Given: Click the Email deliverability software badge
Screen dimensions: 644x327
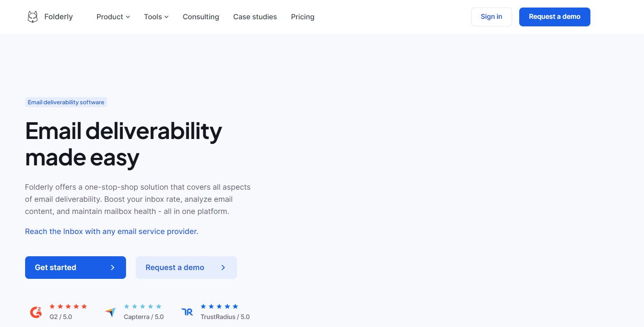Looking at the screenshot, I should click(66, 102).
